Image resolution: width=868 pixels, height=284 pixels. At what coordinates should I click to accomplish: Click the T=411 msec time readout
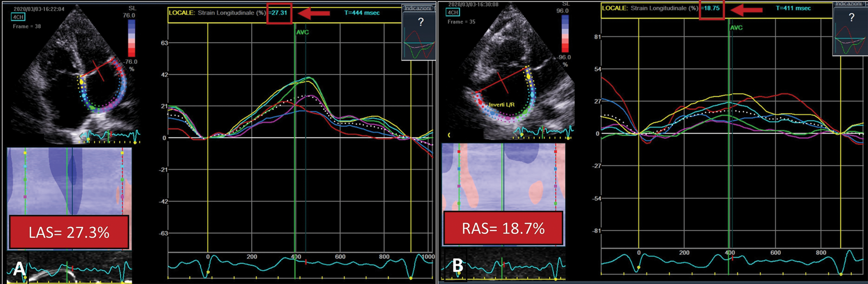pos(793,8)
